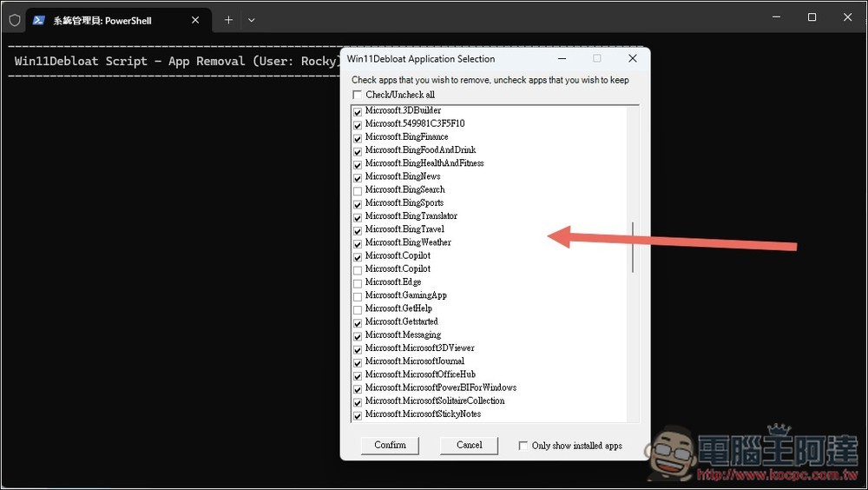Check Microsoft.BingSearch for removal
This screenshot has height=490, width=868.
click(358, 191)
